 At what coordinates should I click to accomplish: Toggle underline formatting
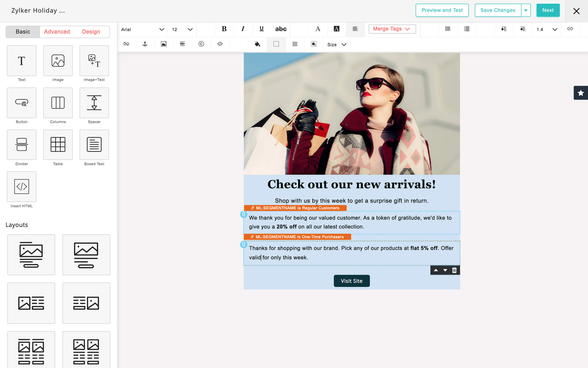(262, 29)
